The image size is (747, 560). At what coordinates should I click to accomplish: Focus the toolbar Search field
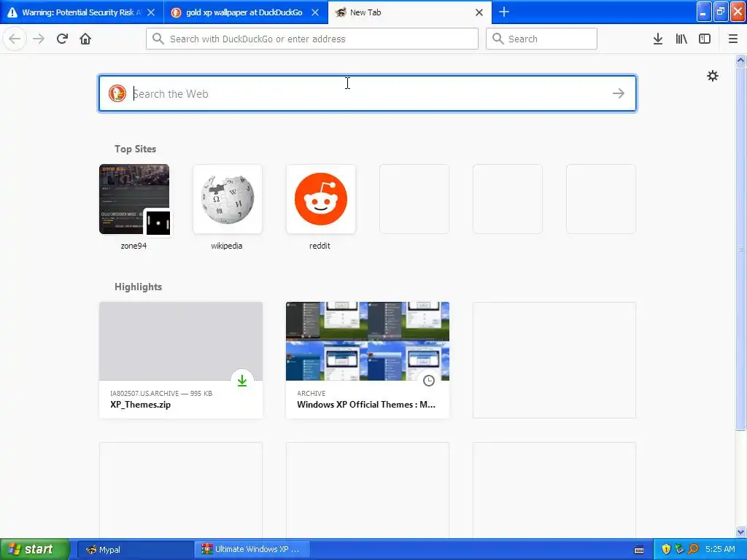(541, 39)
